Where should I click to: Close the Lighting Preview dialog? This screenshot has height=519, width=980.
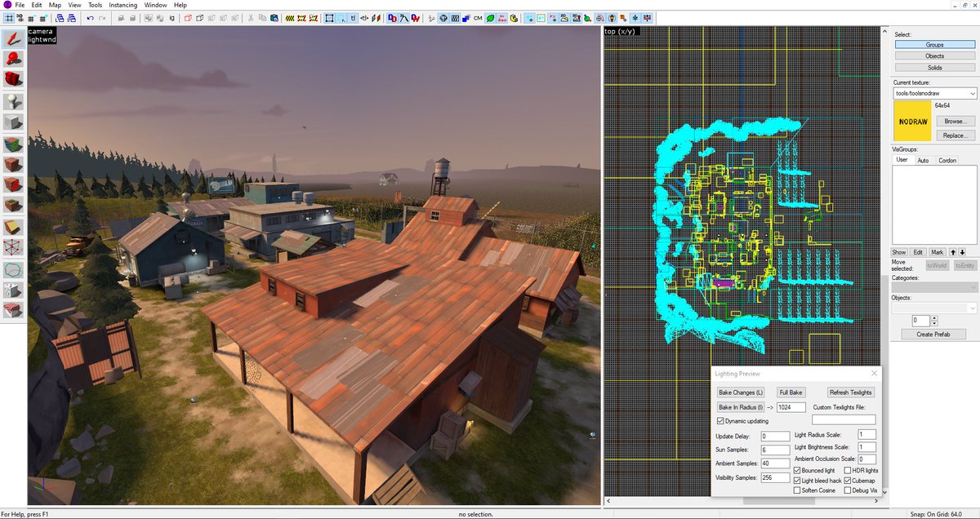point(873,374)
